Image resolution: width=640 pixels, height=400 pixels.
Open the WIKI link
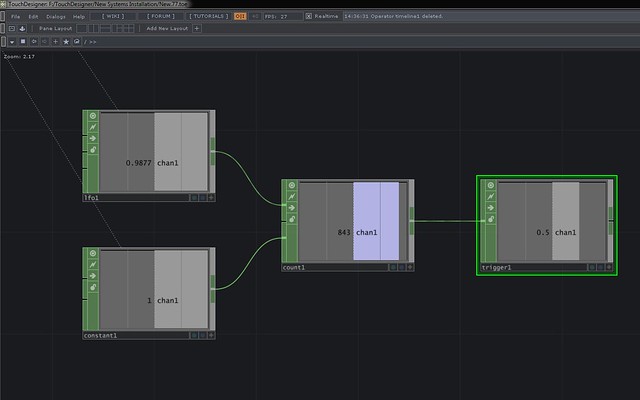click(x=113, y=17)
